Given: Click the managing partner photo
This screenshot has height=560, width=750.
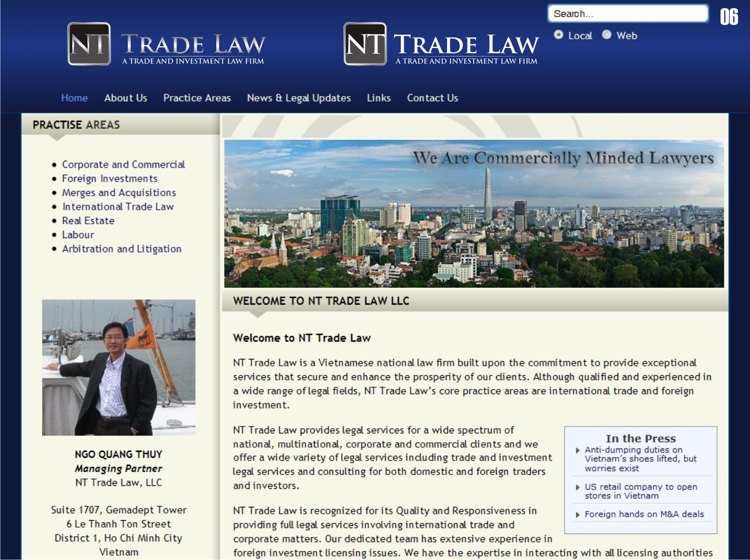Looking at the screenshot, I should [119, 367].
